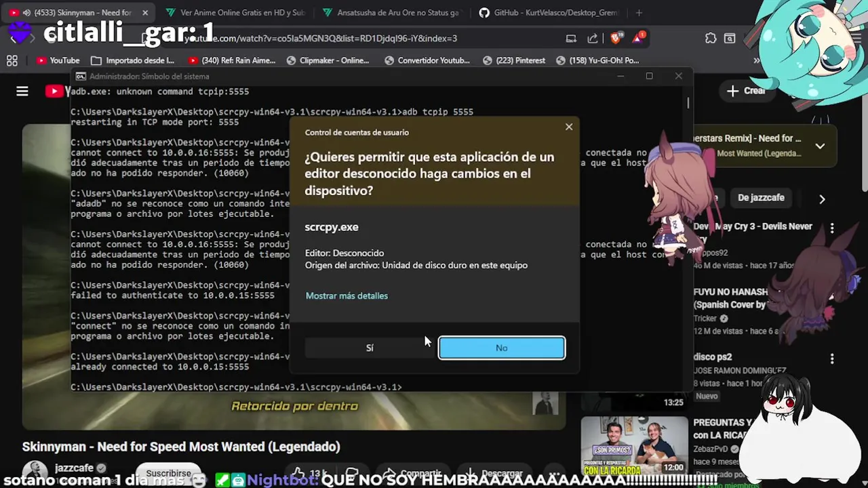Minimize the Símbolo del sistema window
The height and width of the screenshot is (488, 868).
620,76
